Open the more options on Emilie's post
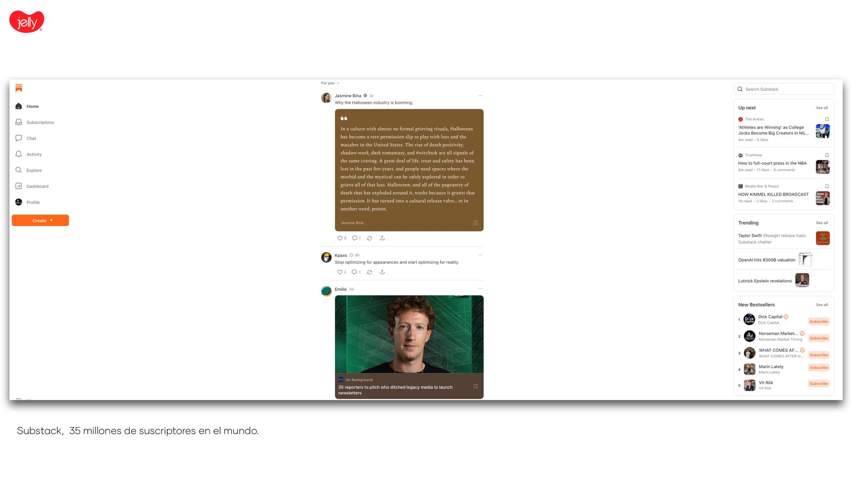 click(x=480, y=289)
